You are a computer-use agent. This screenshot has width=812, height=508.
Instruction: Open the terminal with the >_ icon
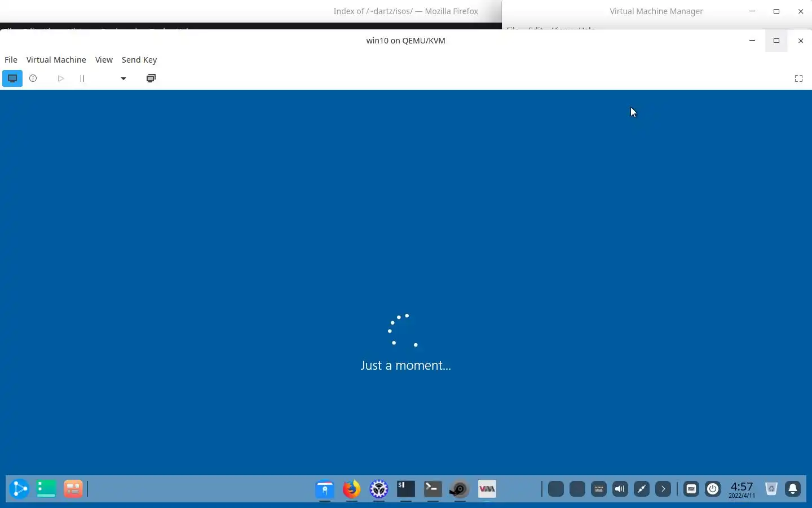tap(433, 489)
